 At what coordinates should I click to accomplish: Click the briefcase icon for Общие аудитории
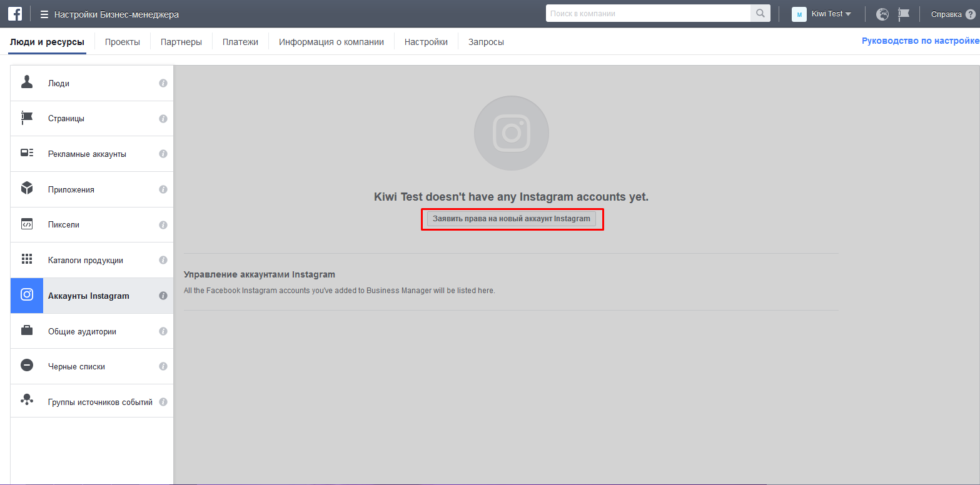(x=27, y=331)
